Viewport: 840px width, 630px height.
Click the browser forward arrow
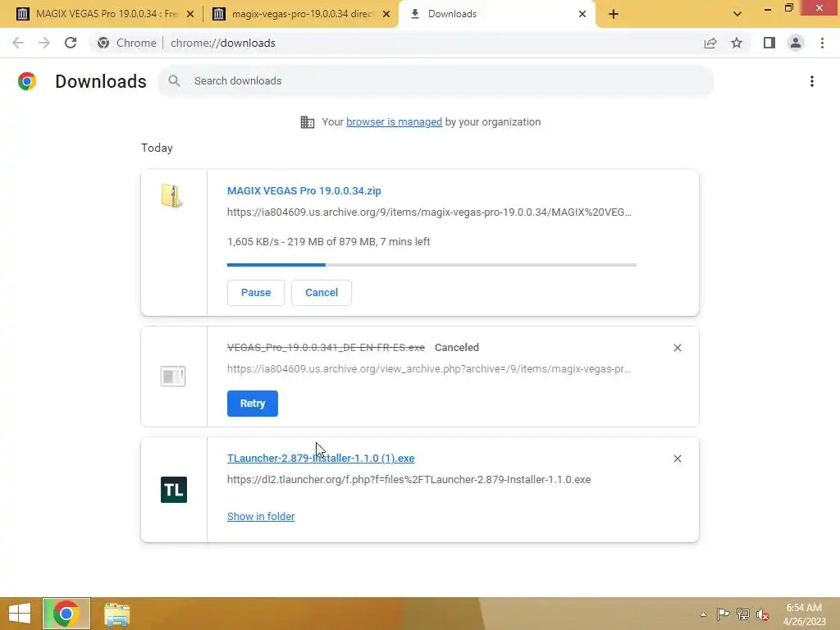44,43
